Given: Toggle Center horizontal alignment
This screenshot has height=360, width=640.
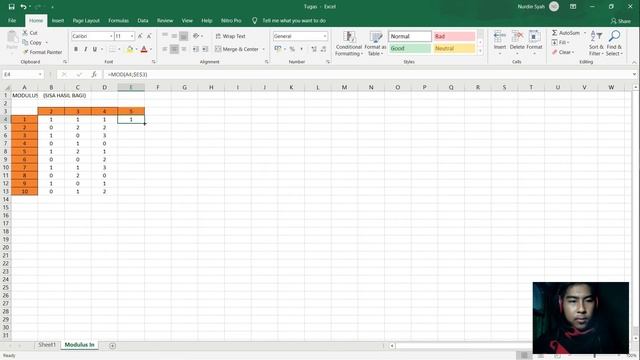Looking at the screenshot, I should (174, 49).
